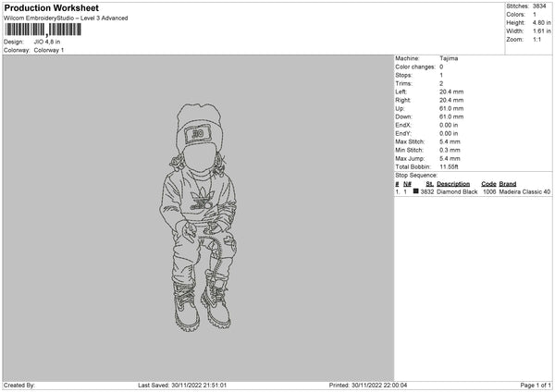555x392 pixels.
Task: Click the black thread color swatch
Action: tap(416, 191)
